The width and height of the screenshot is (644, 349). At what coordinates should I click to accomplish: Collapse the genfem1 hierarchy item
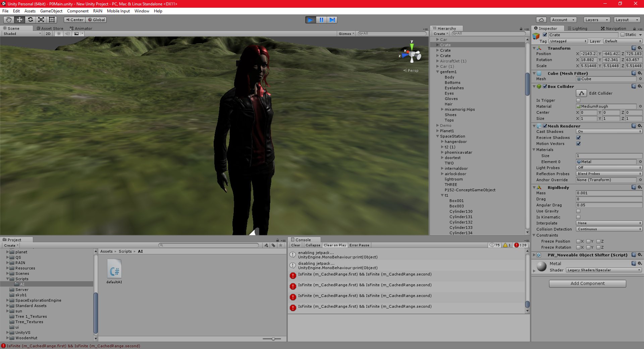click(x=438, y=72)
